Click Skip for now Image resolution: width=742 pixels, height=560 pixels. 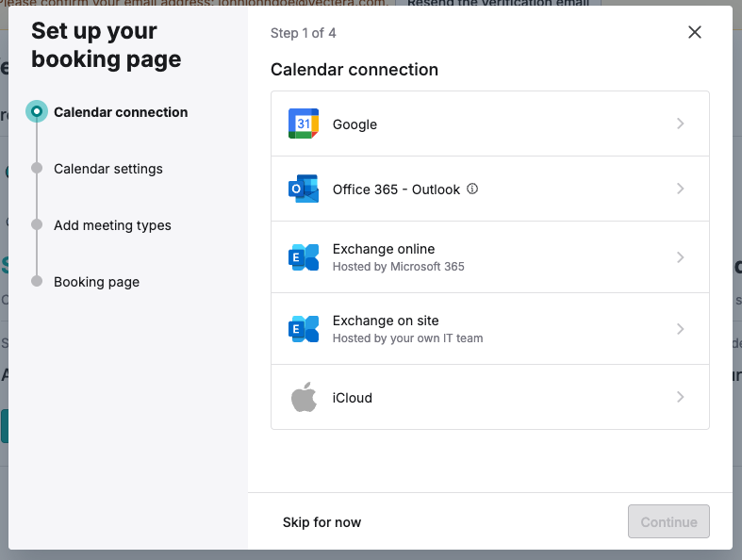(x=322, y=522)
